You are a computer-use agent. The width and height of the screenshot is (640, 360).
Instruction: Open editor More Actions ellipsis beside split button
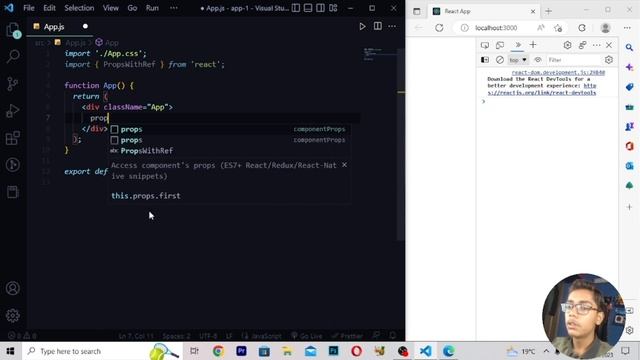[x=392, y=27]
